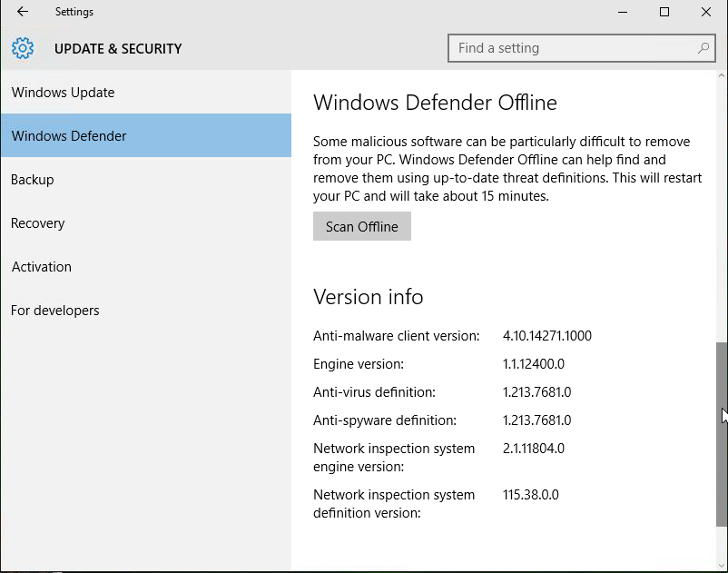Click the scrollbar down arrow
The width and height of the screenshot is (728, 573).
(x=721, y=563)
